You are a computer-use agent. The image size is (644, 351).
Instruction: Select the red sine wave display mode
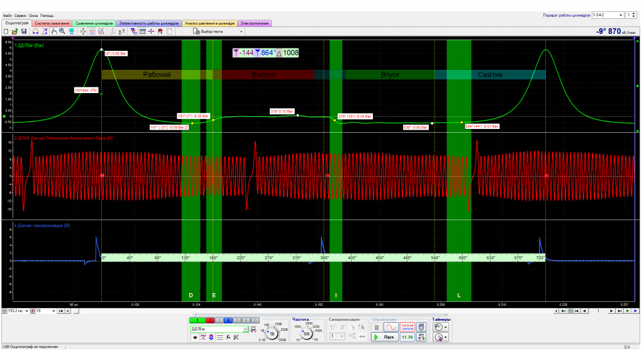(x=391, y=327)
